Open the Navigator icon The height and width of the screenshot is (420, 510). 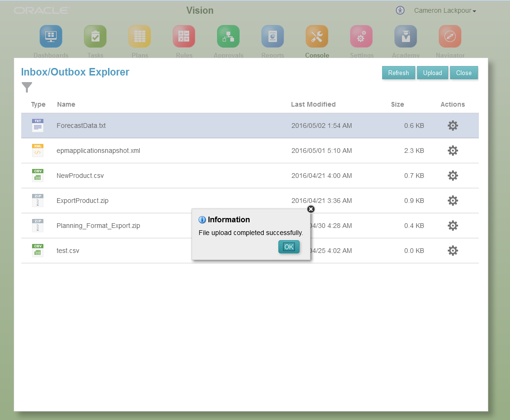point(450,36)
